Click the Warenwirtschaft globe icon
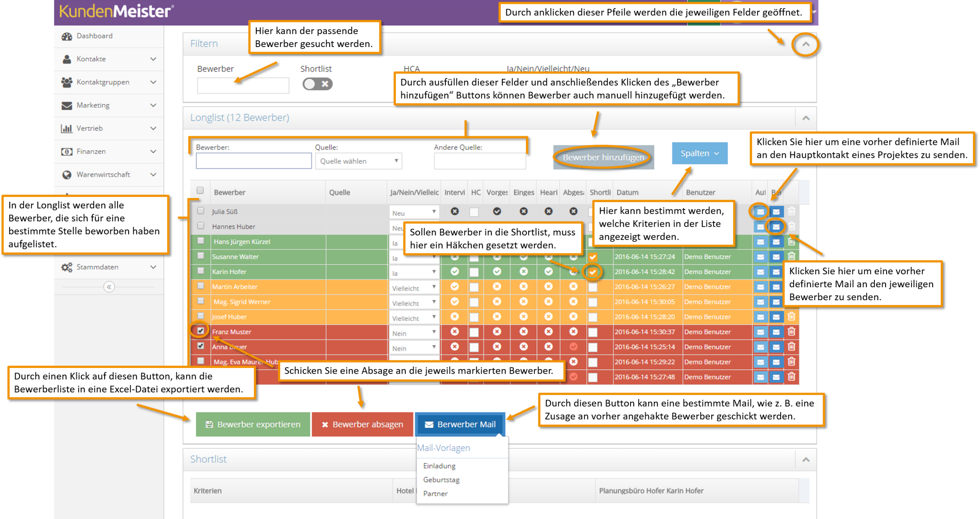This screenshot has width=980, height=519. [x=67, y=175]
